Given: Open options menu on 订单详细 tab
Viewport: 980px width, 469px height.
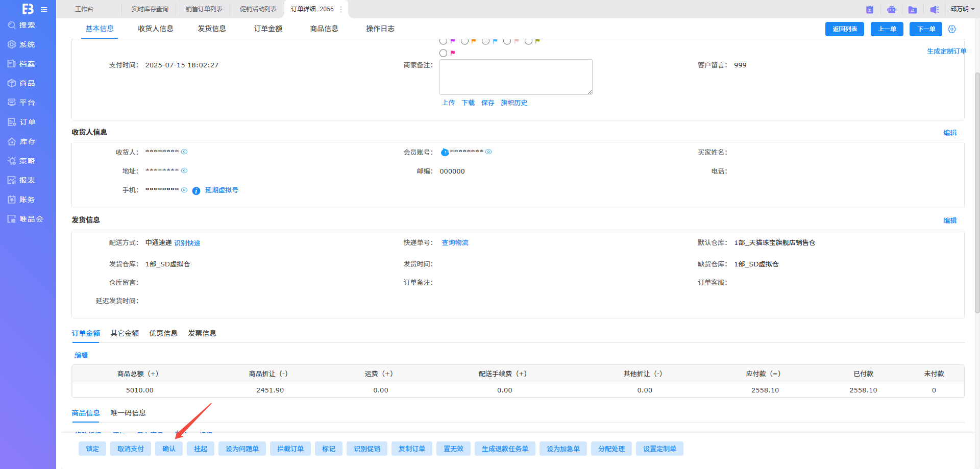Looking at the screenshot, I should tap(341, 9).
